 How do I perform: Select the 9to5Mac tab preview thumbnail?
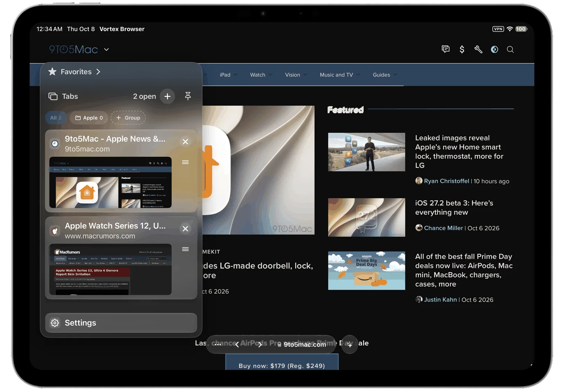pyautogui.click(x=111, y=183)
